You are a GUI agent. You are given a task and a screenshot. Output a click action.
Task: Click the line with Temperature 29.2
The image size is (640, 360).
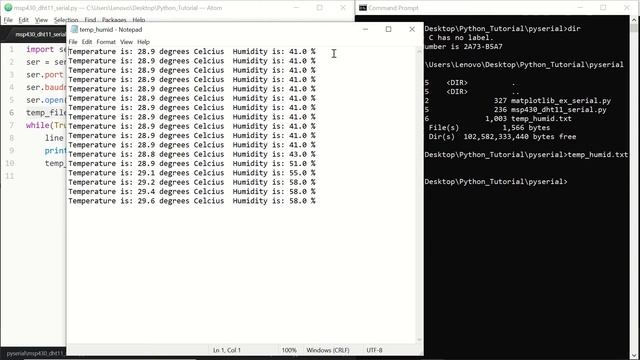[192, 182]
